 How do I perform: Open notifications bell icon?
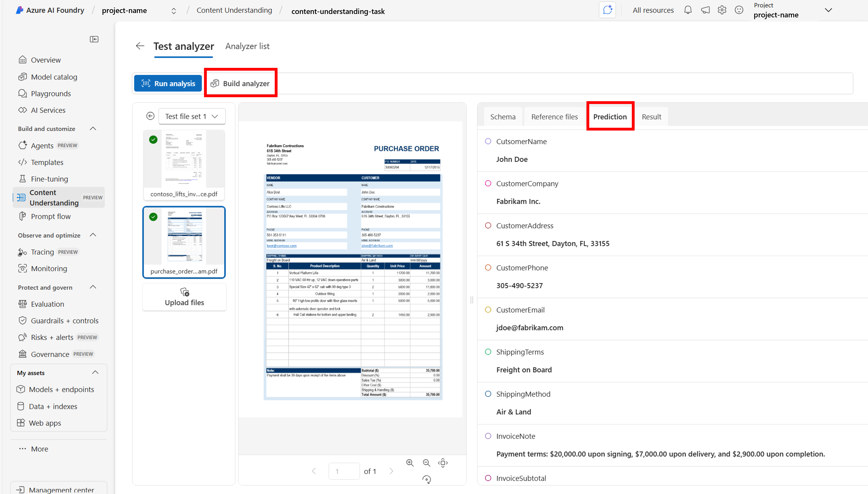pos(688,10)
